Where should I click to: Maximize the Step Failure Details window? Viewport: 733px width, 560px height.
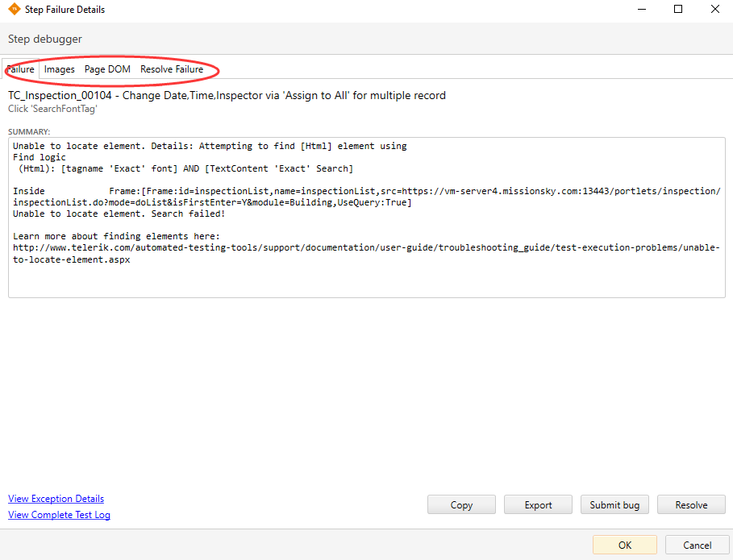coord(678,10)
